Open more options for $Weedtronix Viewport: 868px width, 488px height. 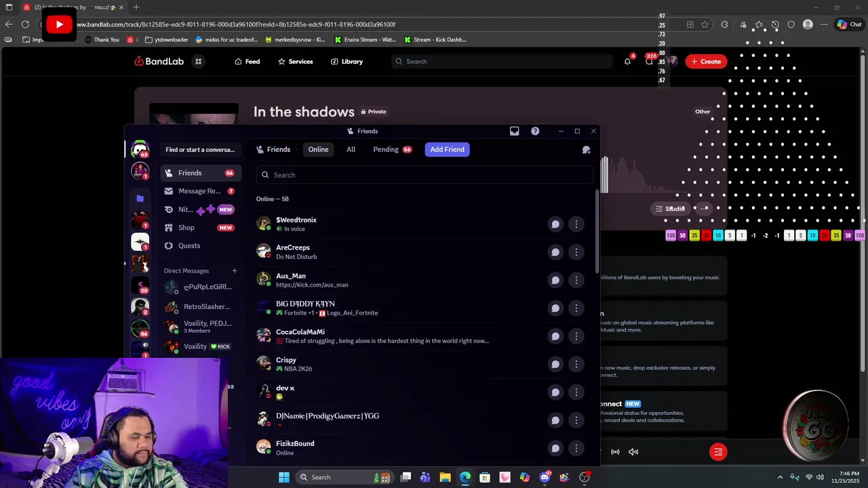coord(576,224)
